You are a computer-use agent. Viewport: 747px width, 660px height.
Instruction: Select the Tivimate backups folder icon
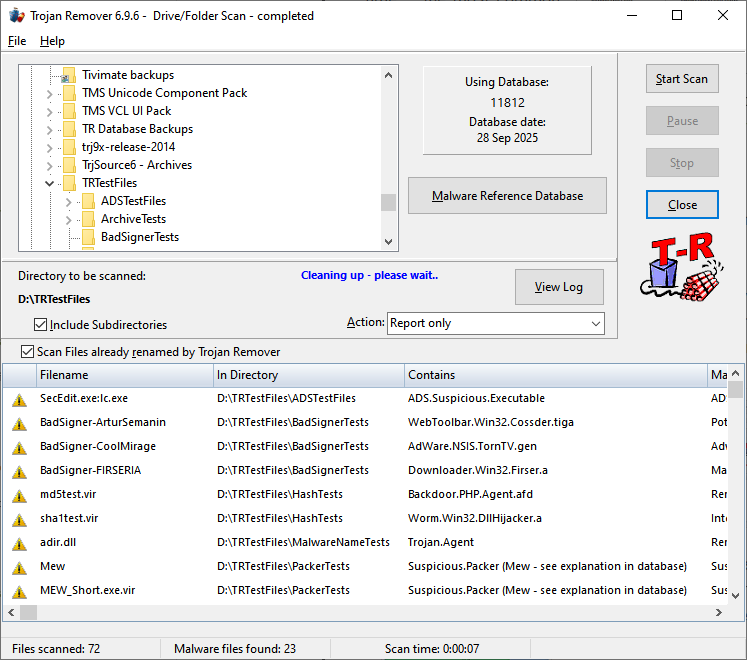(x=68, y=75)
